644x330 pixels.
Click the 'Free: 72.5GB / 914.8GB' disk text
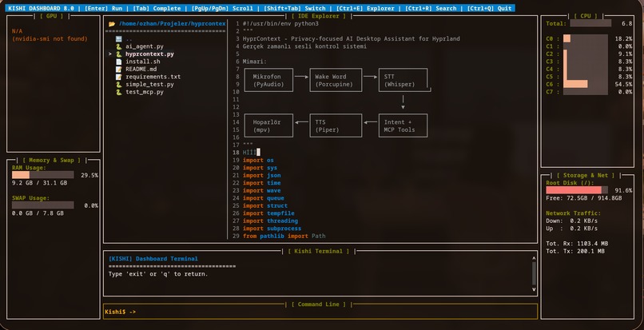583,198
